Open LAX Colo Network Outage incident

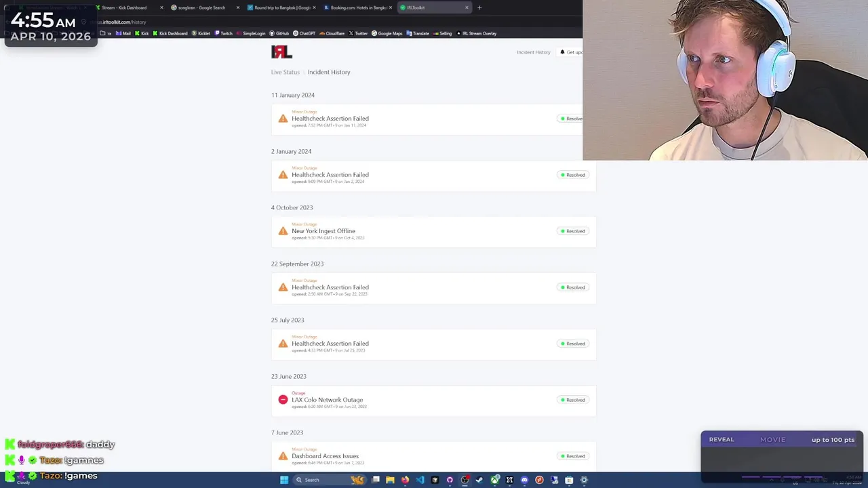coord(433,400)
